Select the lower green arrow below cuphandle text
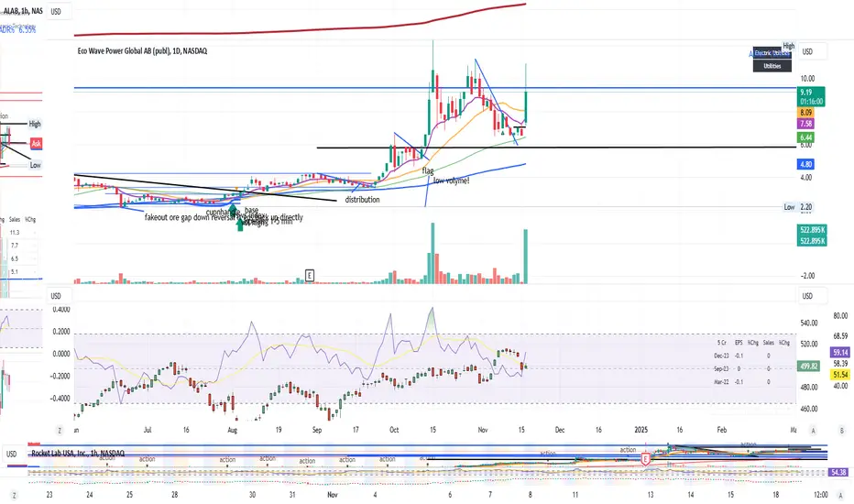Screen dimensions: 854x504 [240, 224]
